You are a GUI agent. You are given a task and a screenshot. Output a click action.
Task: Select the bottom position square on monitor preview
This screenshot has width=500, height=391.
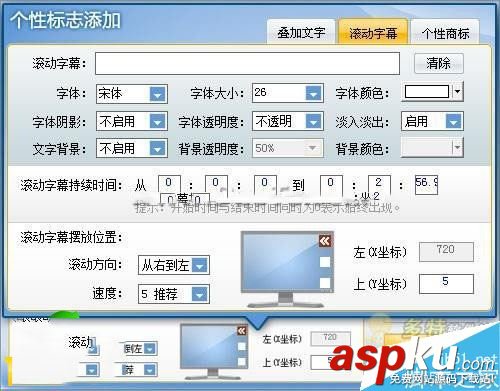coord(325,283)
